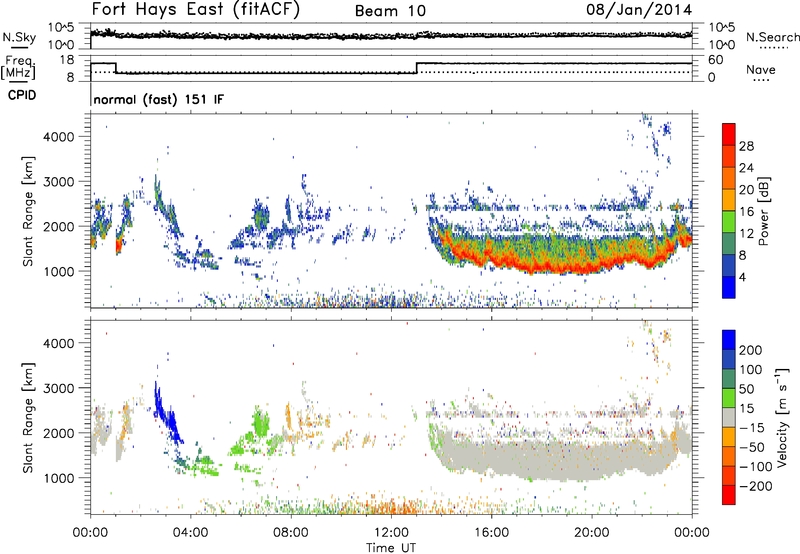This screenshot has width=800, height=554.
Task: Click the '16:00' time axis tick label
Action: click(x=491, y=533)
